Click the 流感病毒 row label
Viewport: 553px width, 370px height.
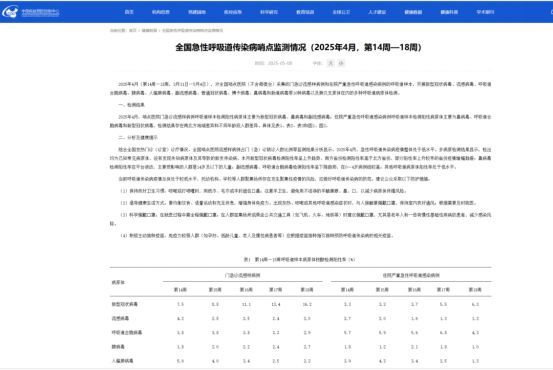(120, 318)
